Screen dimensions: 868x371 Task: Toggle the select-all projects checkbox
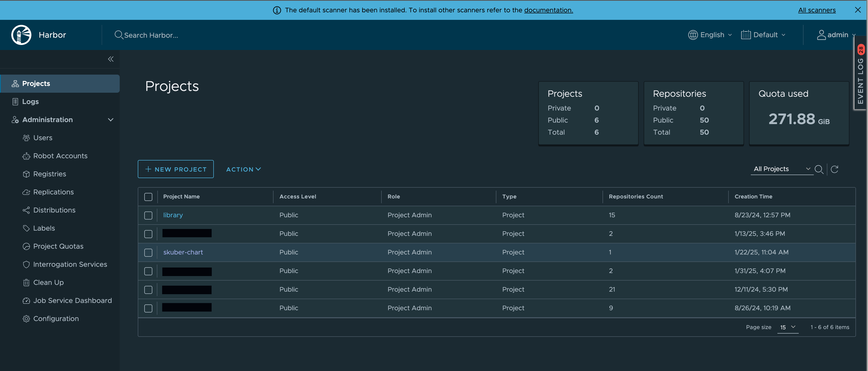[x=148, y=197]
